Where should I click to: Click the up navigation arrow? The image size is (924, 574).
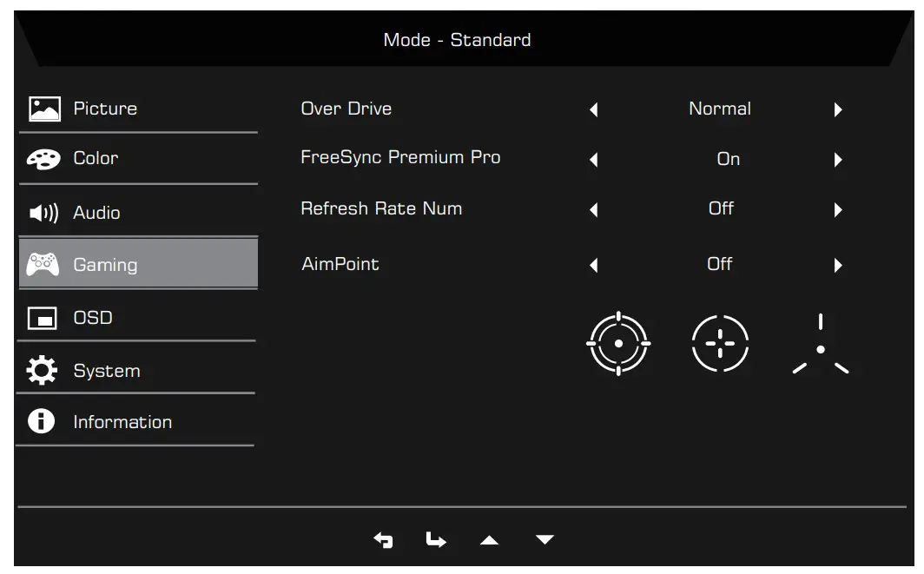click(489, 540)
